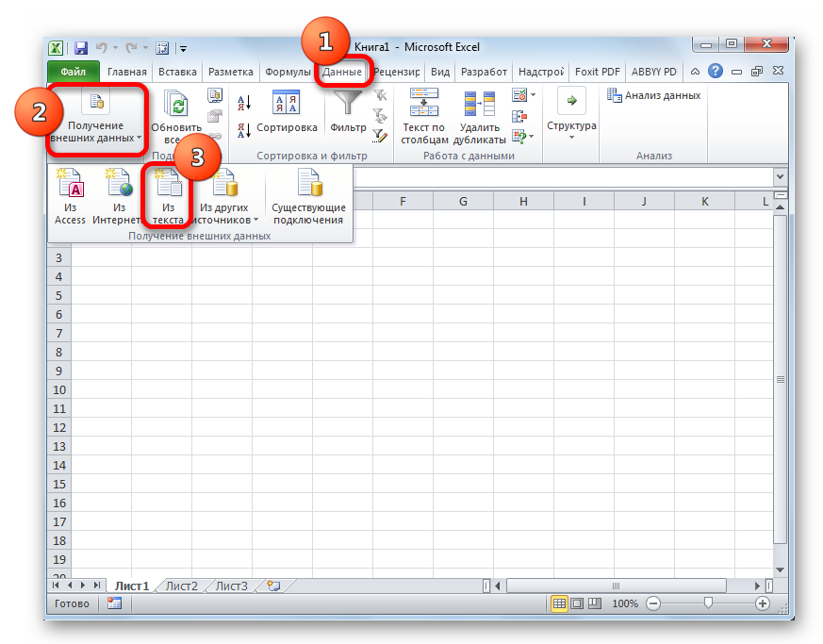The image size is (823, 644).
Task: Open the Данные ribbon tab
Action: (342, 72)
